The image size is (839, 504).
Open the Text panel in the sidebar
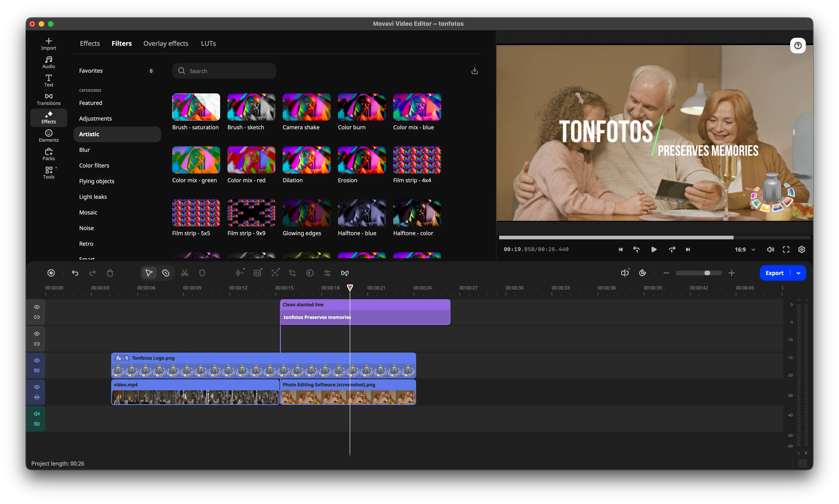pos(49,81)
